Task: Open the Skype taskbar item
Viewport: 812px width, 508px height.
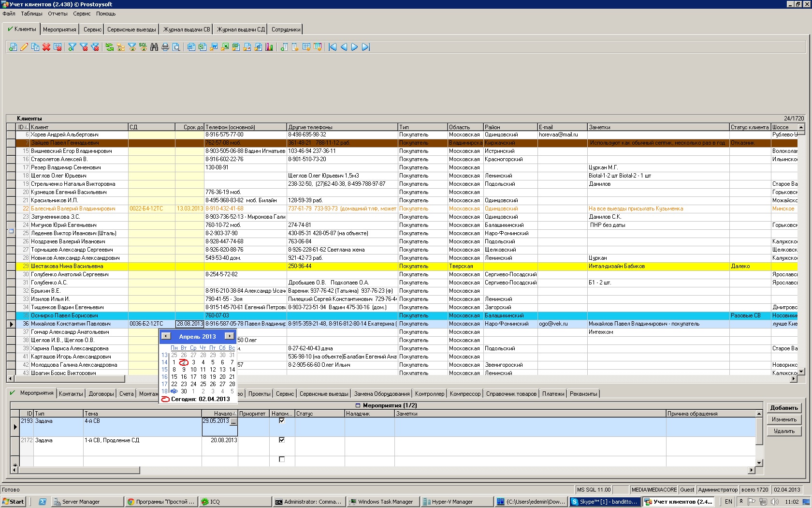Action: (x=605, y=502)
